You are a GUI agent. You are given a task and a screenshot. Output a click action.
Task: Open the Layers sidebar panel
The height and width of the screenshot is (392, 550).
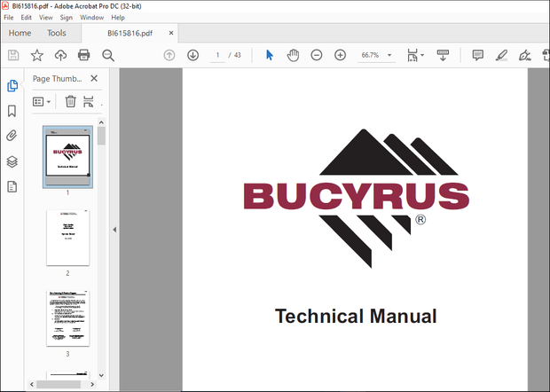pos(12,161)
